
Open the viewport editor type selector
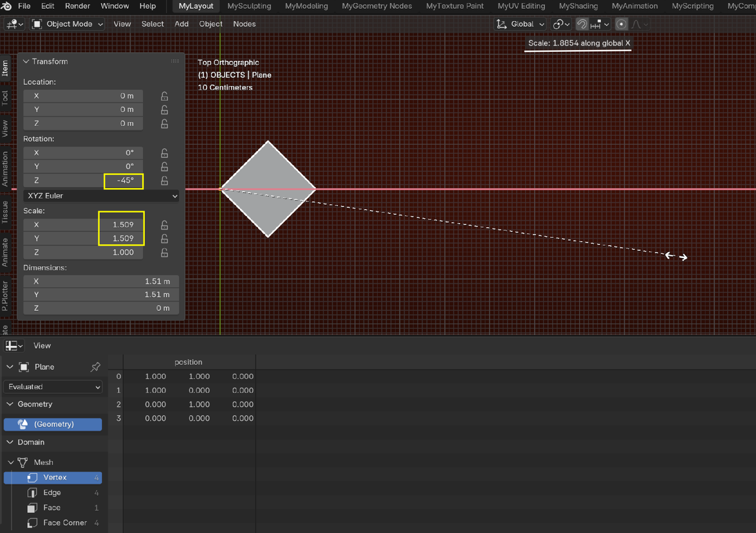tap(15, 24)
